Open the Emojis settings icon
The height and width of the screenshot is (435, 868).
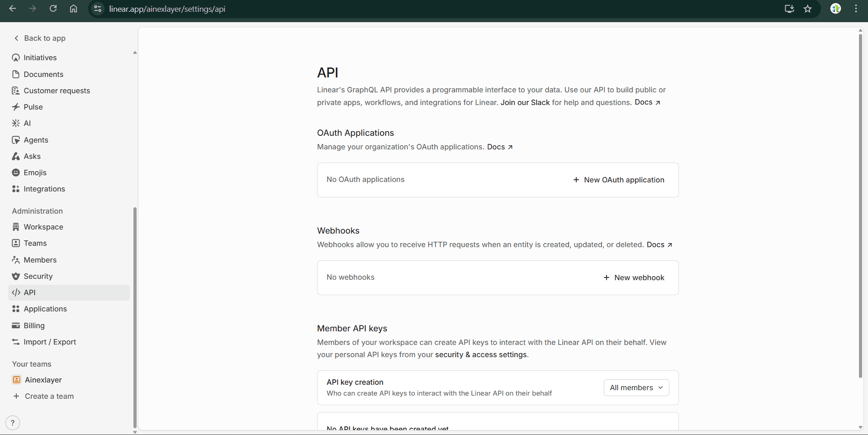(x=16, y=172)
